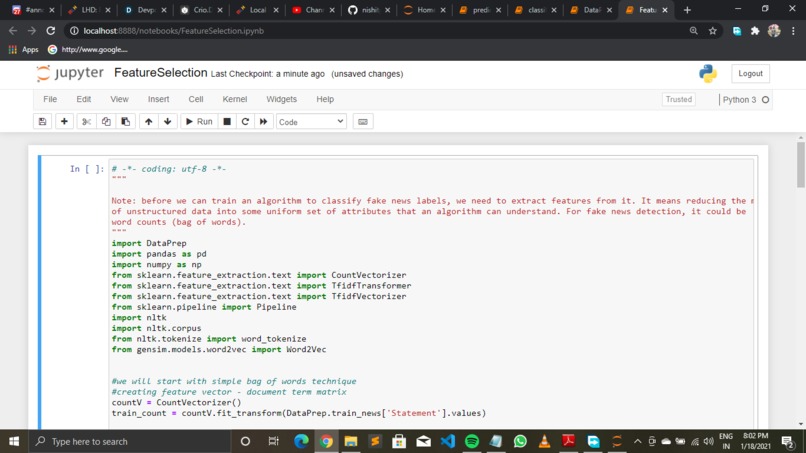Move selected cell down arrow
806x453 pixels.
point(168,122)
